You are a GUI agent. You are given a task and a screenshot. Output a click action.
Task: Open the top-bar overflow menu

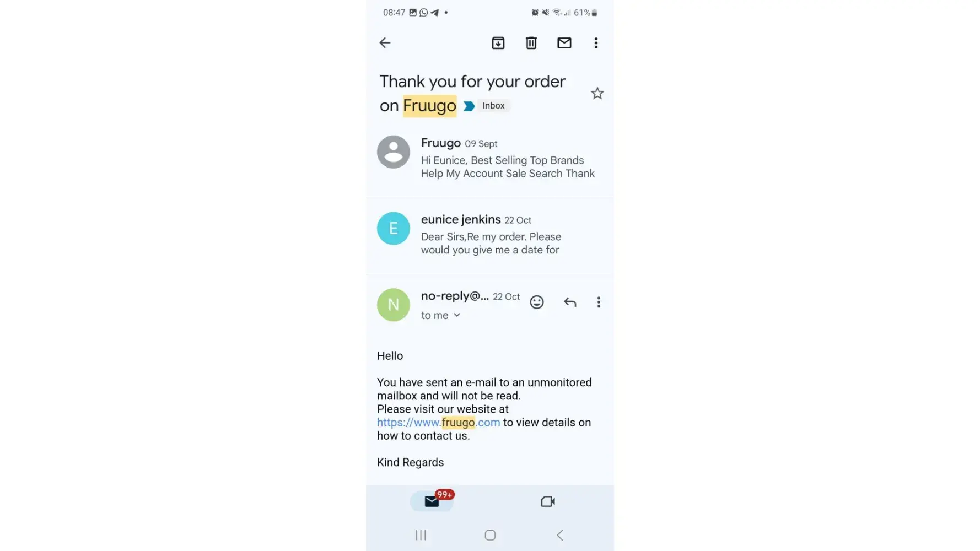point(596,43)
